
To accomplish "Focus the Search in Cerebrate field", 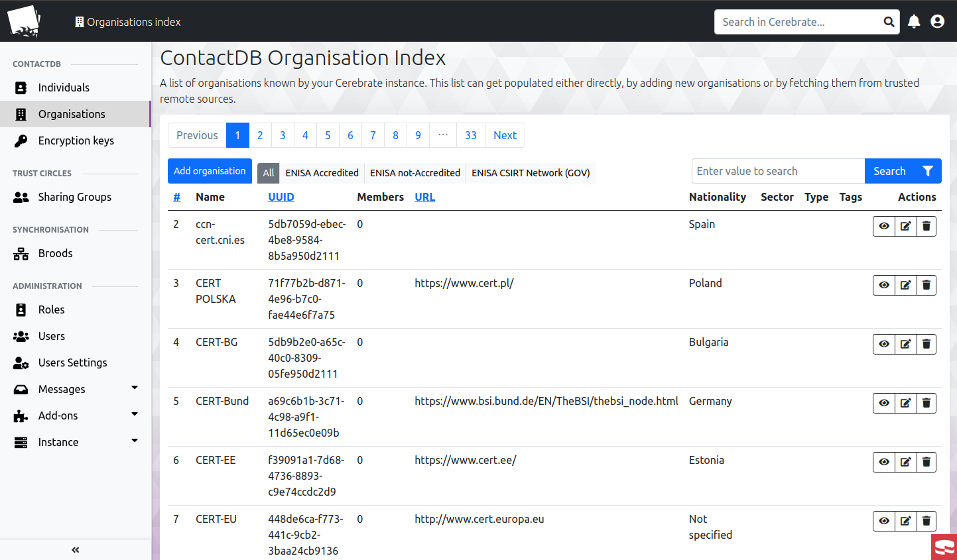I will [x=798, y=22].
